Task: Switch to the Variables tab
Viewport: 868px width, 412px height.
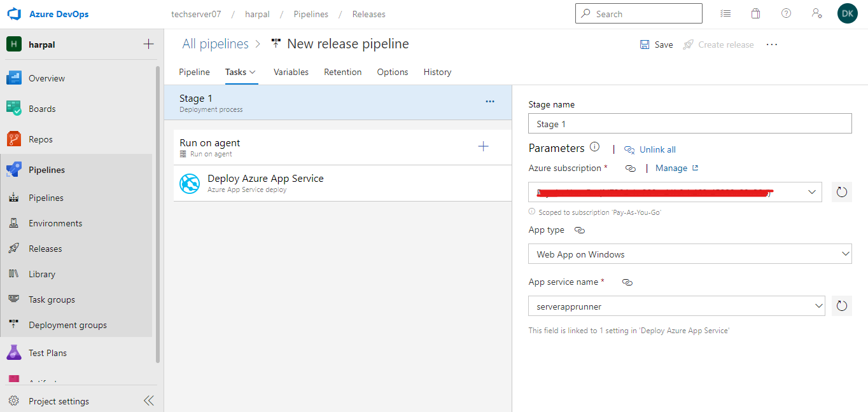Action: click(291, 72)
